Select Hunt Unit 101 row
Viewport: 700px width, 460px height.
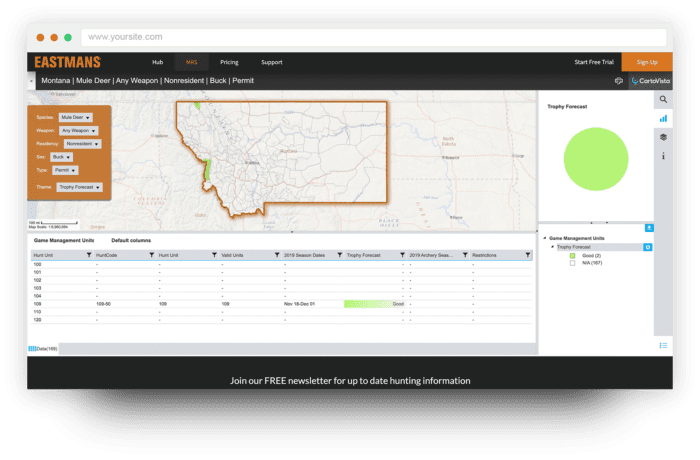click(x=282, y=272)
